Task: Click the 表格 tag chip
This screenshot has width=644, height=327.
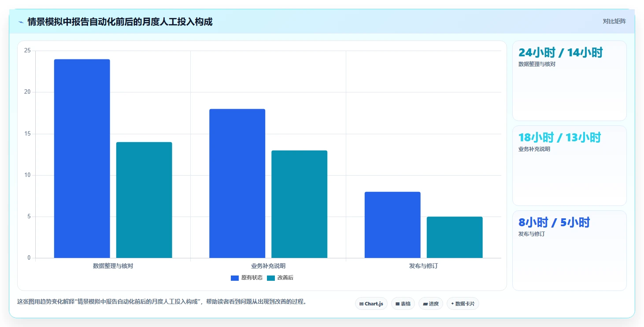Action: click(403, 304)
